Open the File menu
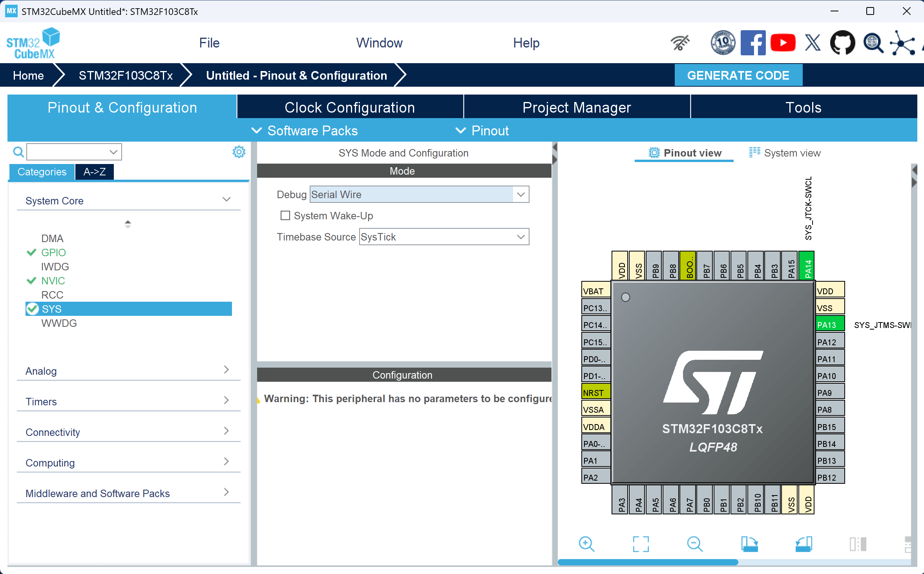The height and width of the screenshot is (574, 924). 209,43
